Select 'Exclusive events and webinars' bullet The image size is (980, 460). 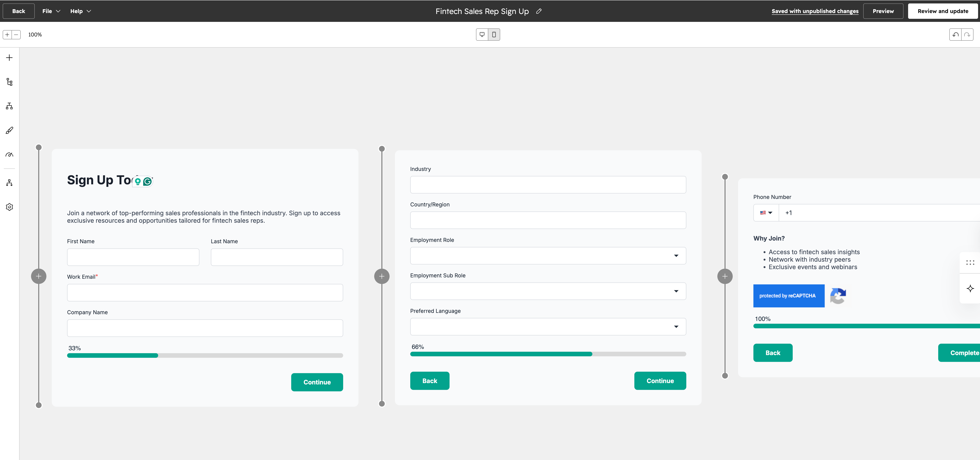pyautogui.click(x=813, y=267)
